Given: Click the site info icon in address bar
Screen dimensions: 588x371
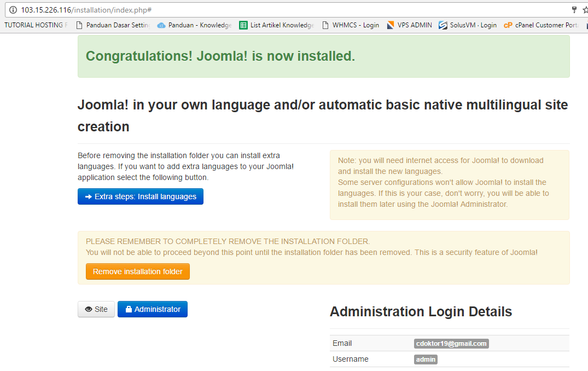Looking at the screenshot, I should click(x=13, y=10).
